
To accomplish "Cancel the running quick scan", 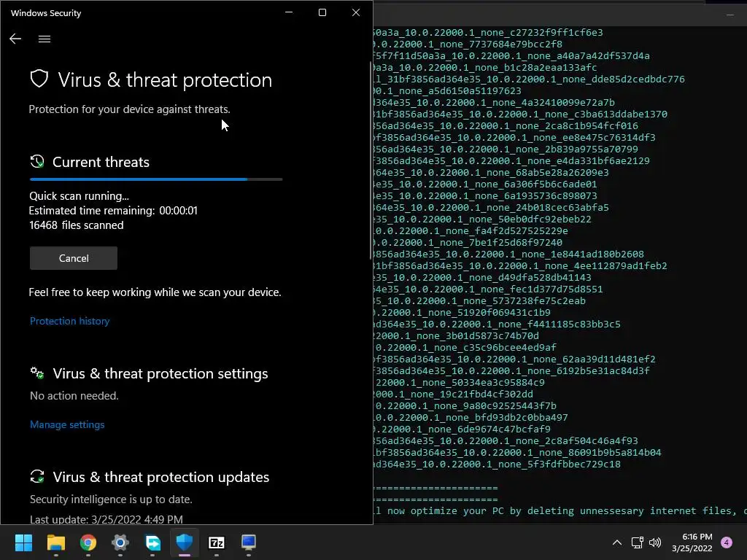I will tap(74, 258).
